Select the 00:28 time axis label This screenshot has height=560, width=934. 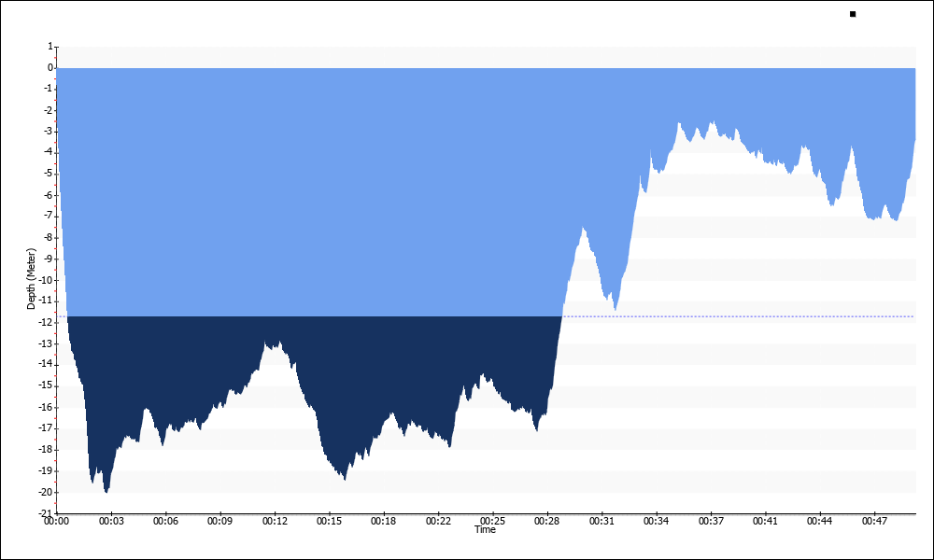point(546,521)
